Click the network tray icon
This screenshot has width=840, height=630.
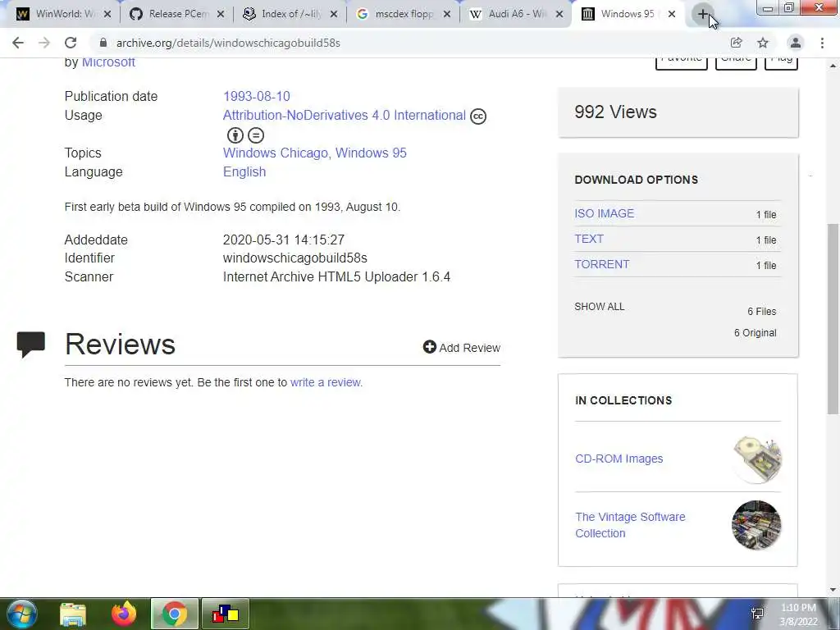point(757,614)
